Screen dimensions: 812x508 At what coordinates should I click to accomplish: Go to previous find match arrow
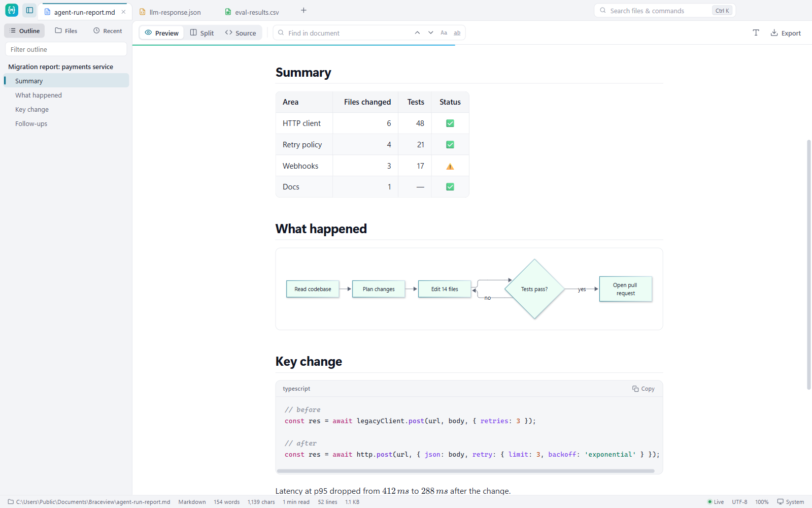pos(417,33)
